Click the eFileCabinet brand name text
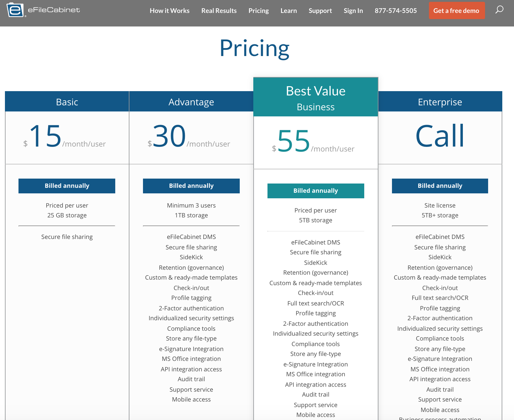The width and height of the screenshot is (514, 420). pyautogui.click(x=54, y=10)
